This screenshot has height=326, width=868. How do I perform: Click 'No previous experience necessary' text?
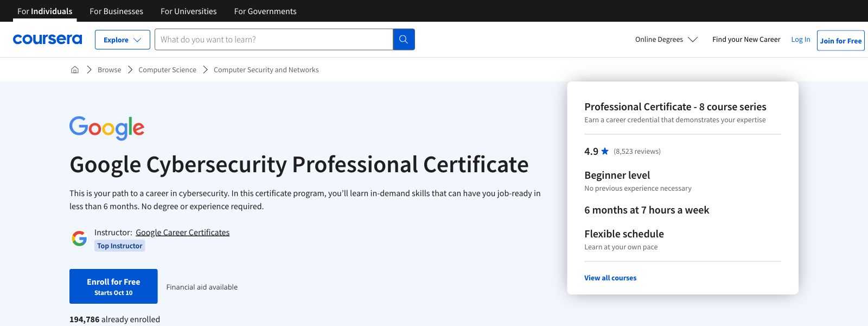[x=638, y=188]
